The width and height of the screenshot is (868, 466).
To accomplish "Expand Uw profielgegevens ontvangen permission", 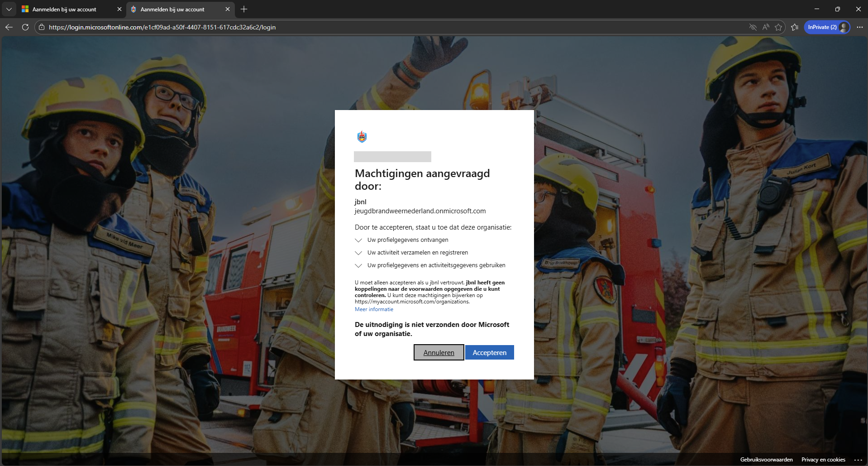I will 358,240.
